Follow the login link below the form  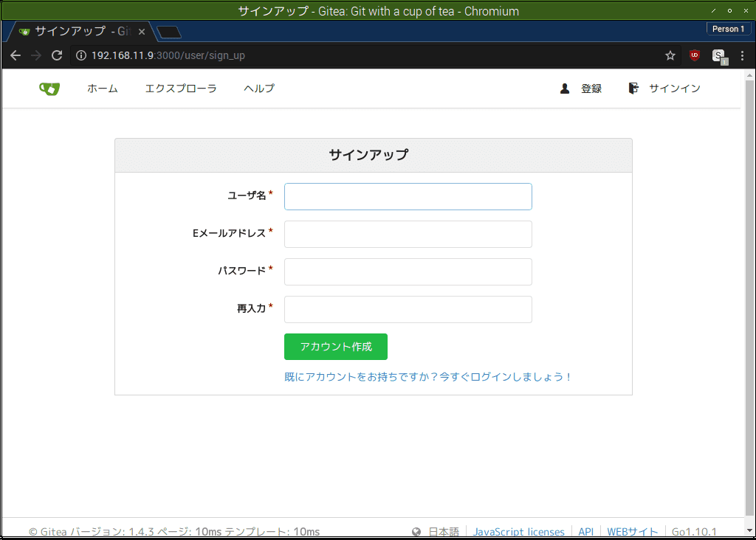tap(427, 376)
